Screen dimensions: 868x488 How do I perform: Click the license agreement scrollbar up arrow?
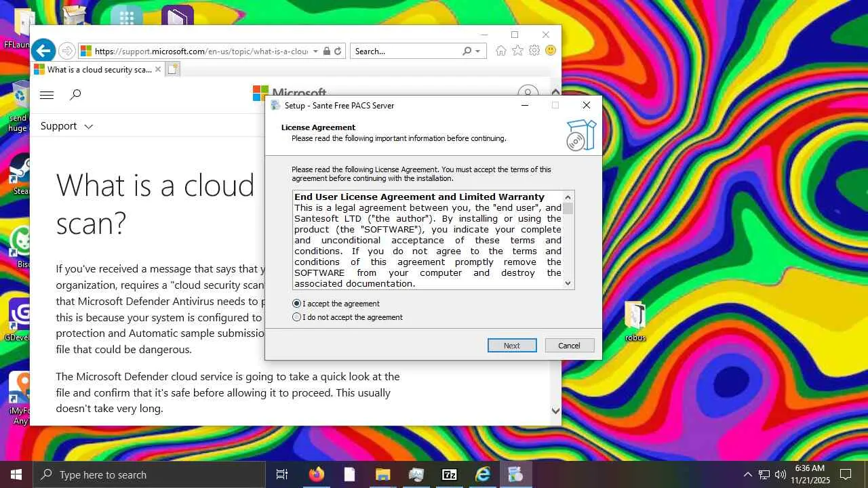pyautogui.click(x=568, y=197)
